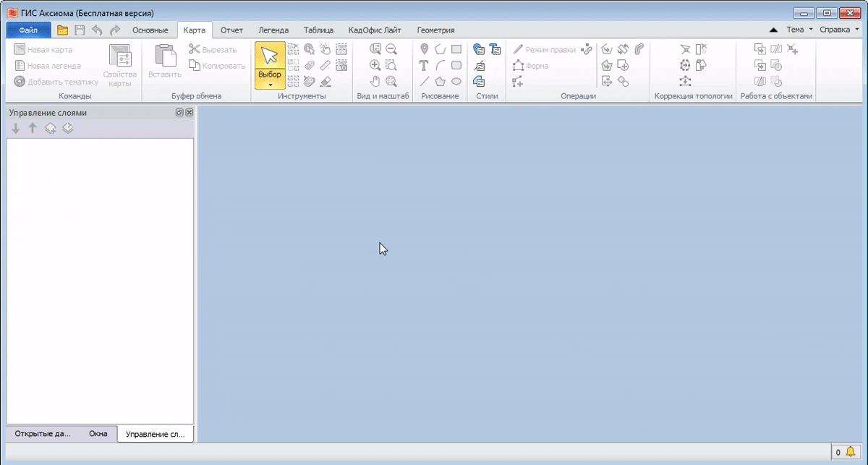Pick the ellipse drawing tool

pyautogui.click(x=456, y=81)
